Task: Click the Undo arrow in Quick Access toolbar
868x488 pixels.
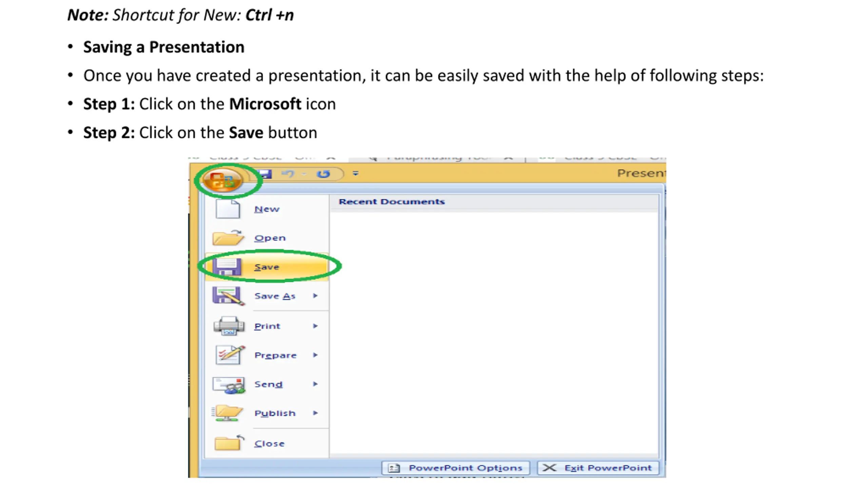Action: [x=288, y=174]
